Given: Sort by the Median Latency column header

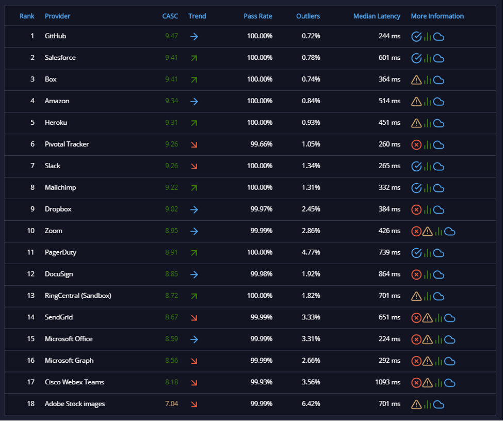Looking at the screenshot, I should pos(377,16).
